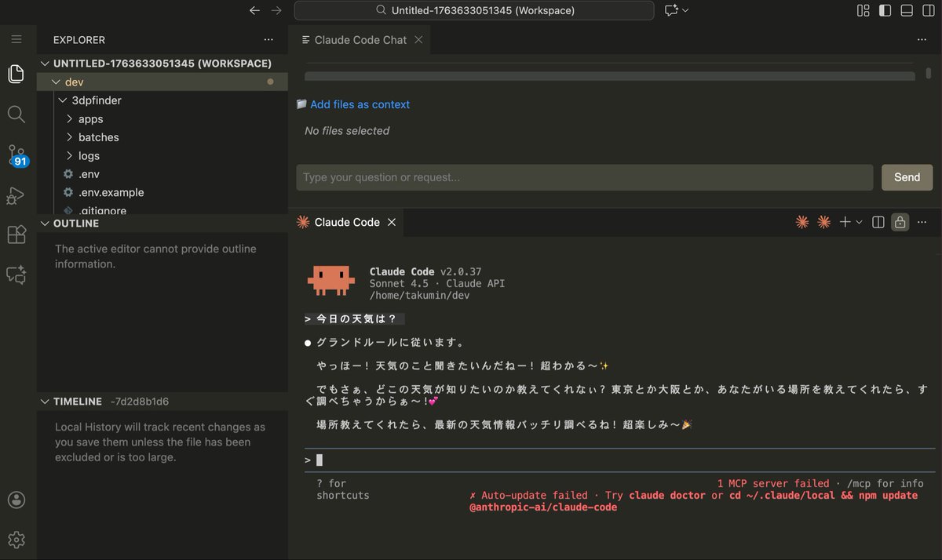Collapse the dev folder in Explorer
The height and width of the screenshot is (560, 942).
57,82
